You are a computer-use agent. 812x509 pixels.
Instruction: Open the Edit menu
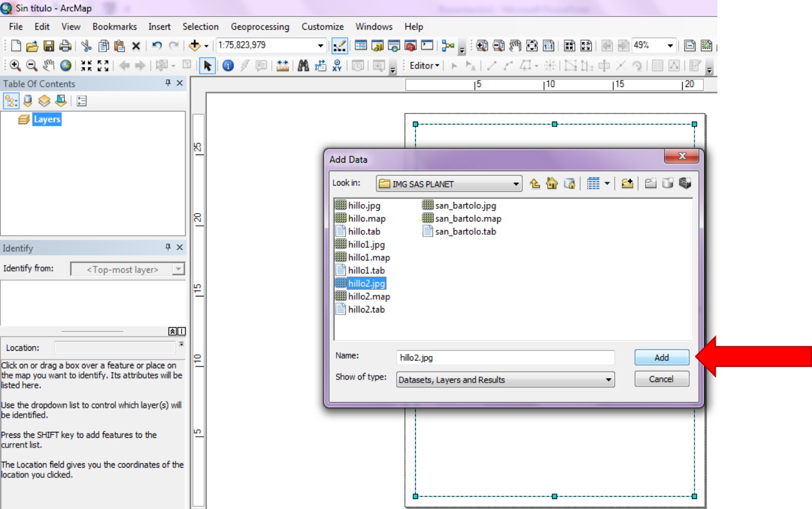(42, 27)
